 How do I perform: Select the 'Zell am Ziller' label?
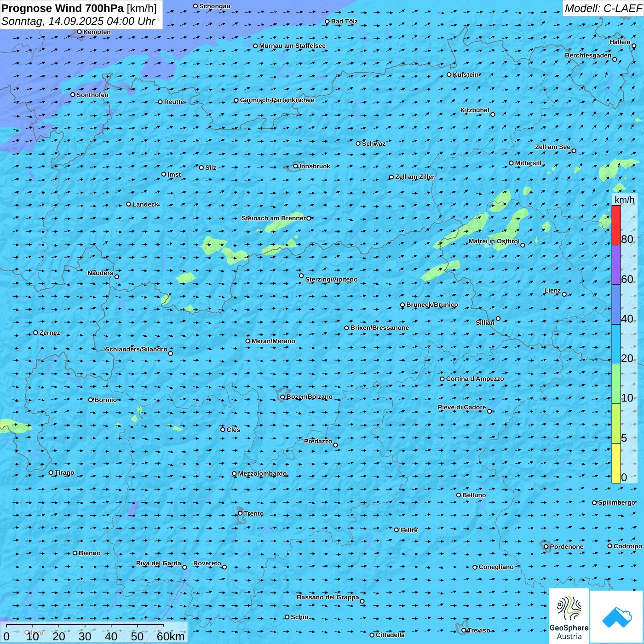(414, 177)
